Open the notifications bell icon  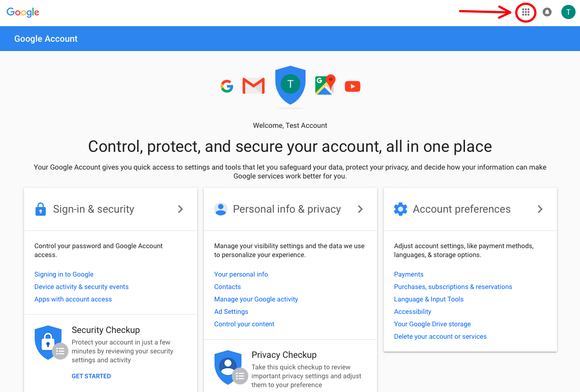click(x=547, y=12)
